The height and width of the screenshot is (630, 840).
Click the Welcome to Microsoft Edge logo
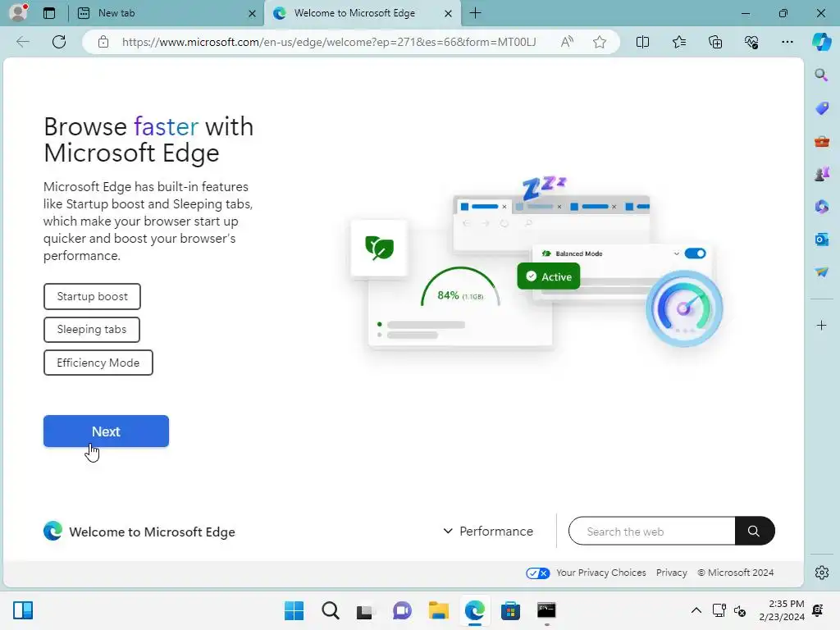[x=139, y=532]
